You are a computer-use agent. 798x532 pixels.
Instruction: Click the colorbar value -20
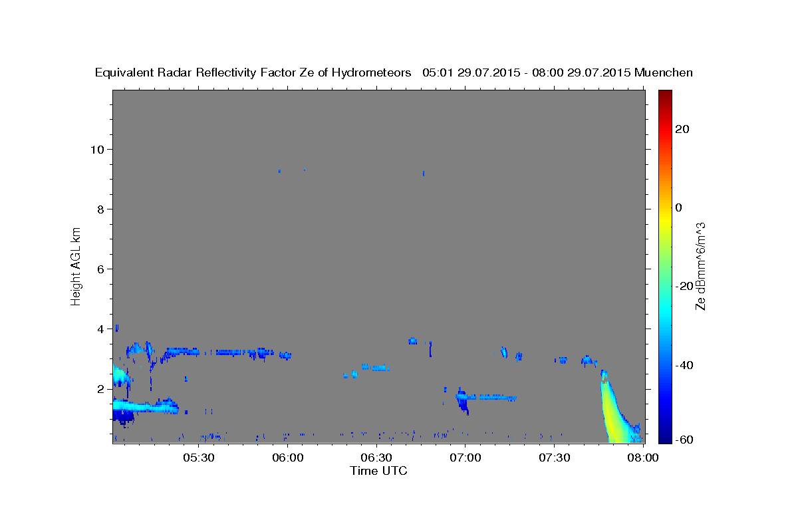click(684, 286)
